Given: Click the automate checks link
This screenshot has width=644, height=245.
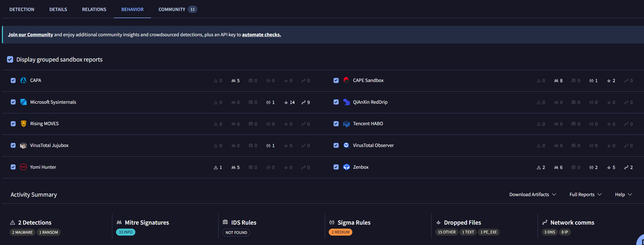Looking at the screenshot, I should [262, 35].
